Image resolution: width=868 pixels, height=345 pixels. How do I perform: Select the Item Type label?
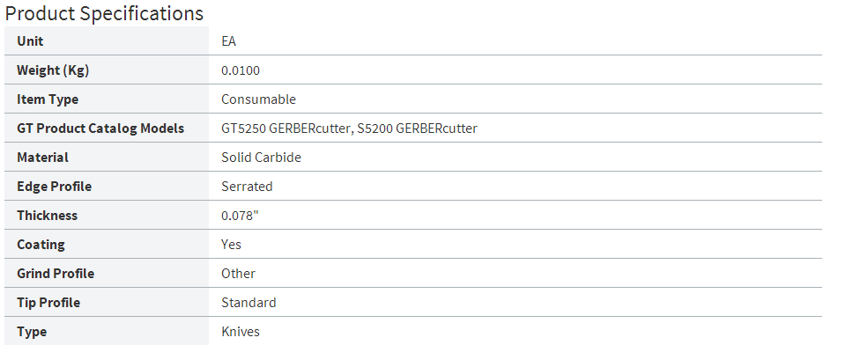tap(48, 99)
